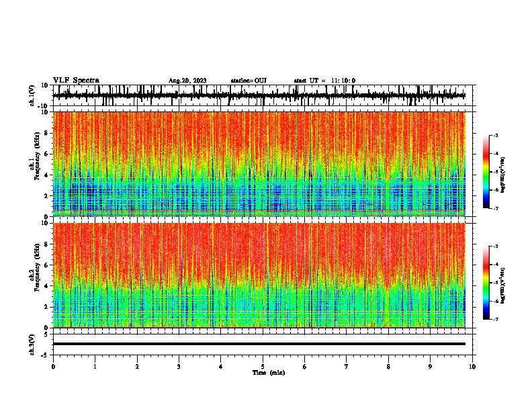Click the "-5" tick on ch.3(V) axis
Screen dimensions: 532x411
tap(45, 355)
